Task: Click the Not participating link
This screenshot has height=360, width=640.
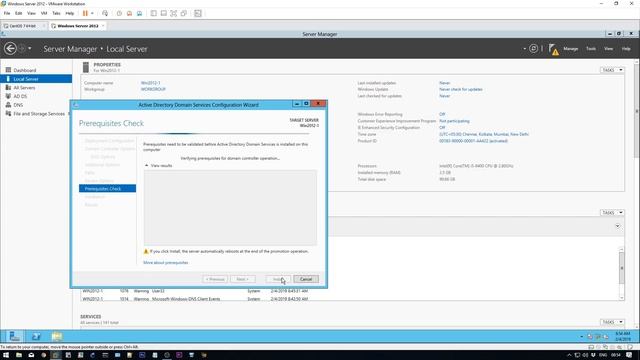Action: [454, 121]
